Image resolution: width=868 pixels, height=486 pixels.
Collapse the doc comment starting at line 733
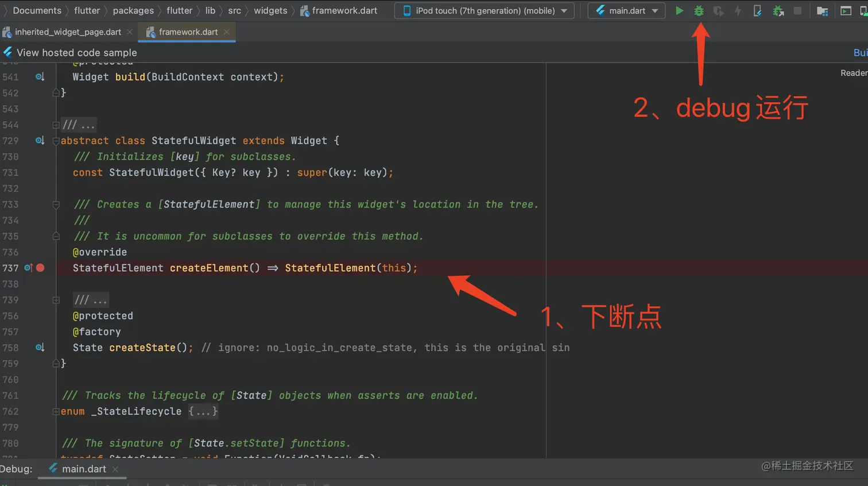tap(56, 205)
